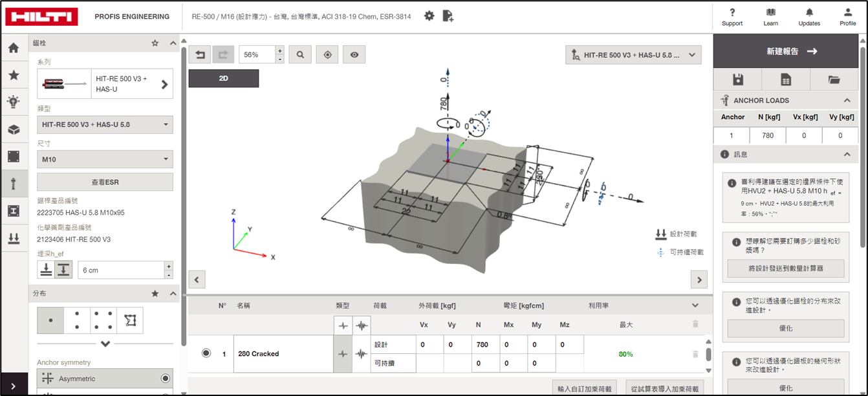Click the 280 Cracked name field

[x=283, y=354]
